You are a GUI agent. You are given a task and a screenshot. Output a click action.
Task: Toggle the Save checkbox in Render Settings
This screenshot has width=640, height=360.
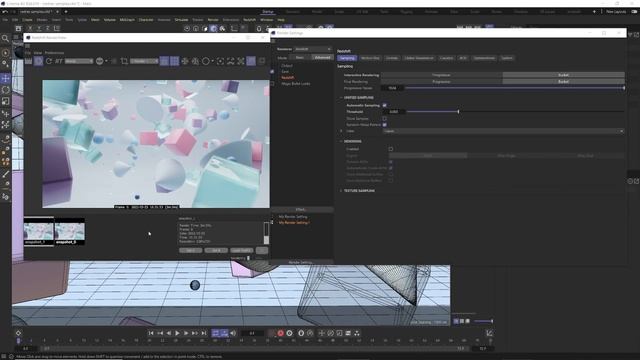point(272,71)
